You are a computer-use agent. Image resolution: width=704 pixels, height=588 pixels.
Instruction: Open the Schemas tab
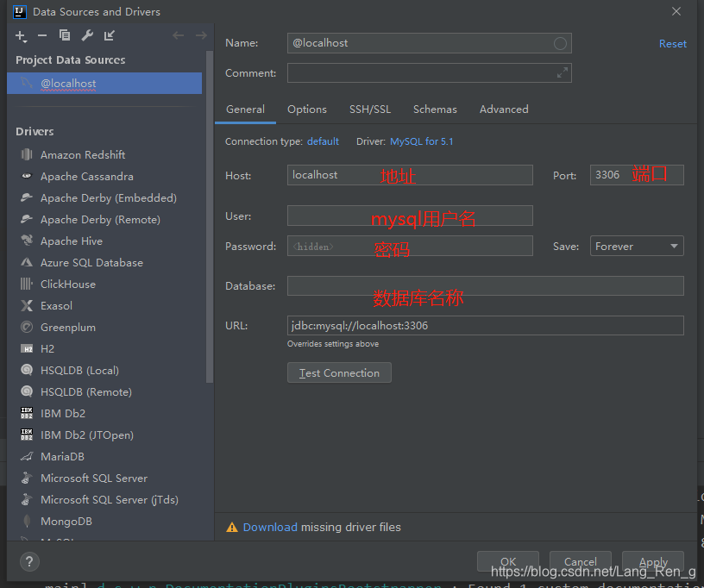[x=435, y=109]
